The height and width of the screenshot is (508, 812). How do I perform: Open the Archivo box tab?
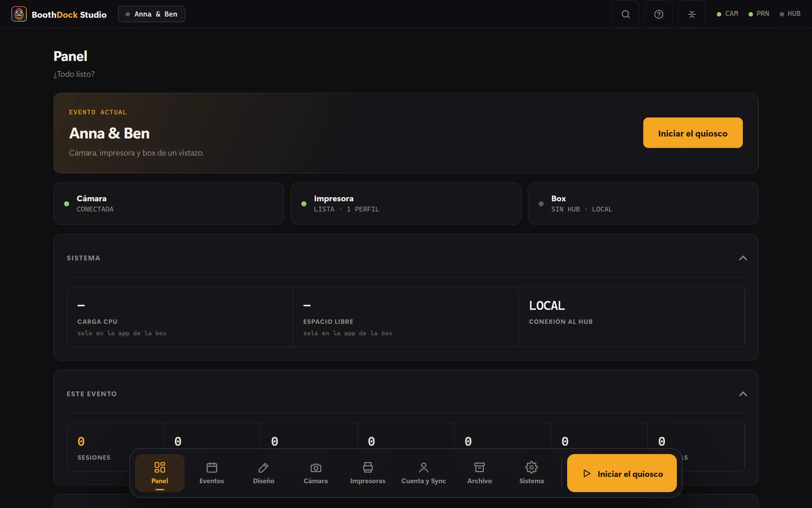(480, 473)
